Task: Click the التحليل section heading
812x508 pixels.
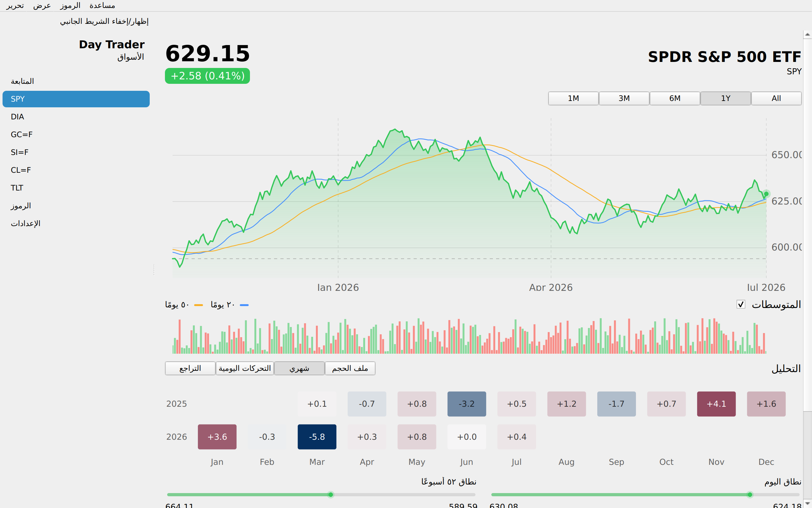Action: [786, 369]
